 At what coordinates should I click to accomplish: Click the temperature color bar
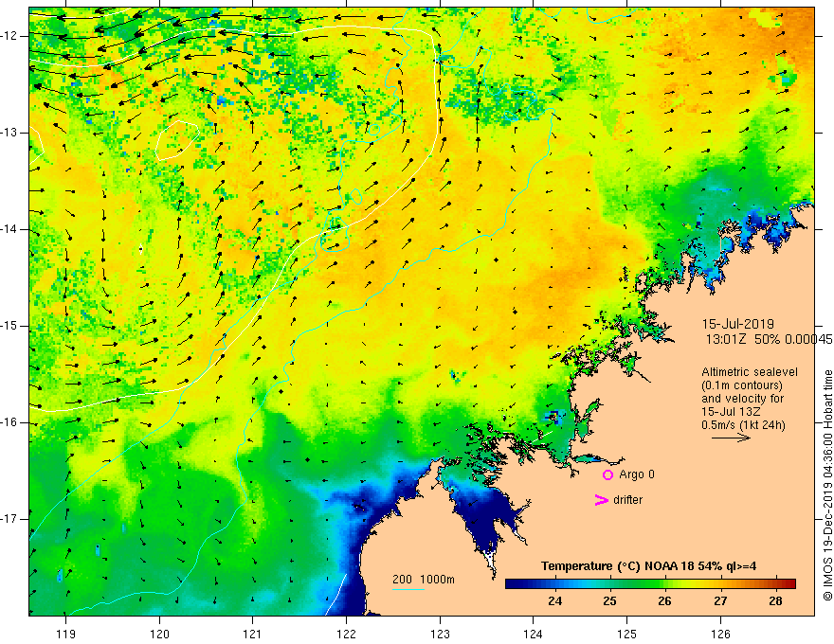(650, 583)
